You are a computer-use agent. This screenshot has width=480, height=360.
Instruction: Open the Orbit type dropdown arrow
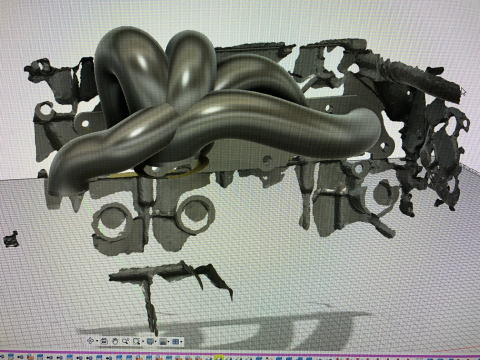click(x=97, y=341)
